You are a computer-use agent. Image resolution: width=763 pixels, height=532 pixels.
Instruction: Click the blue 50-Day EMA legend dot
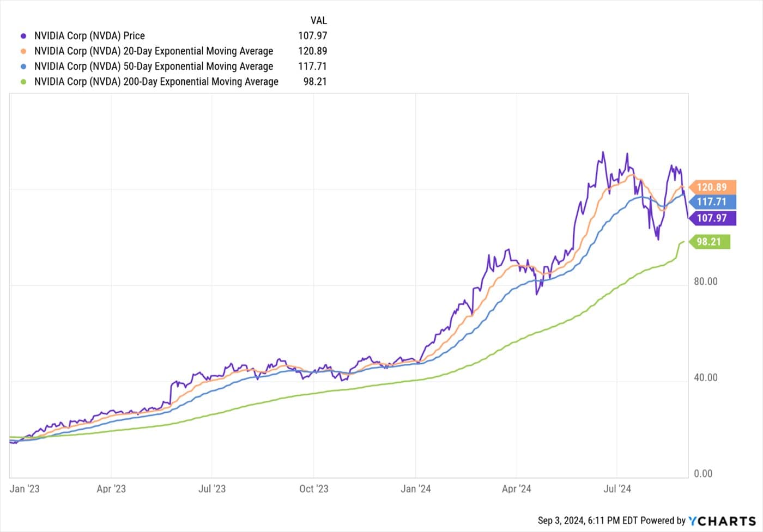pyautogui.click(x=23, y=66)
